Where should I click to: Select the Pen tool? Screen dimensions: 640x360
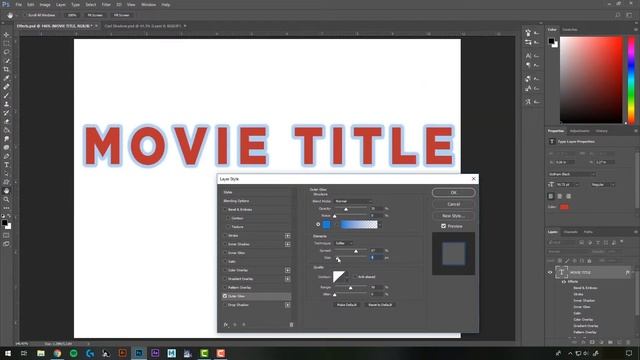tap(6, 156)
